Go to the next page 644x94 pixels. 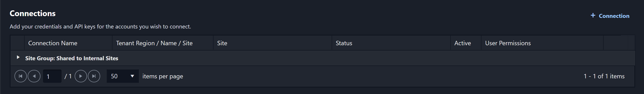point(81,76)
